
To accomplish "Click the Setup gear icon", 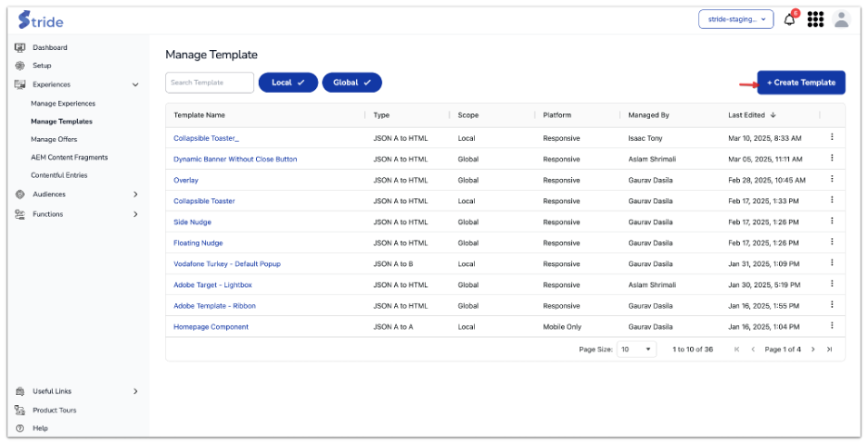I will click(19, 65).
